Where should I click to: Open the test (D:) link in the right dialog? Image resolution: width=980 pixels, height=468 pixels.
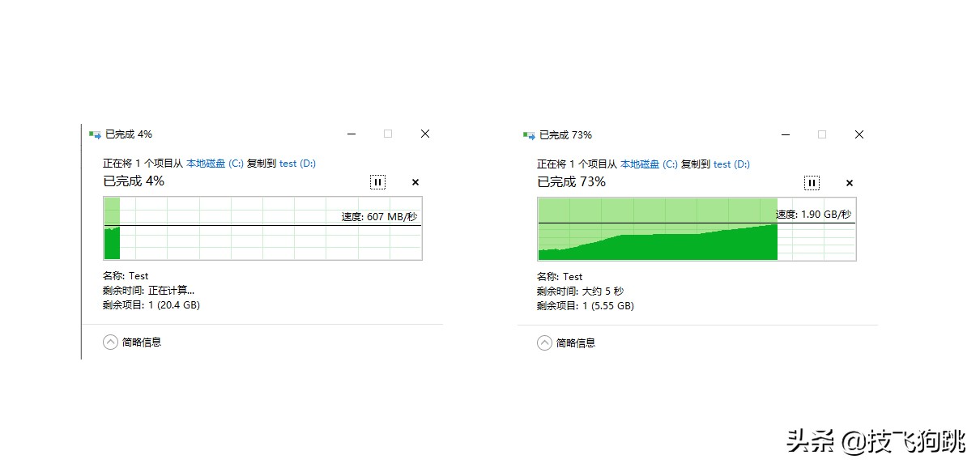click(731, 164)
